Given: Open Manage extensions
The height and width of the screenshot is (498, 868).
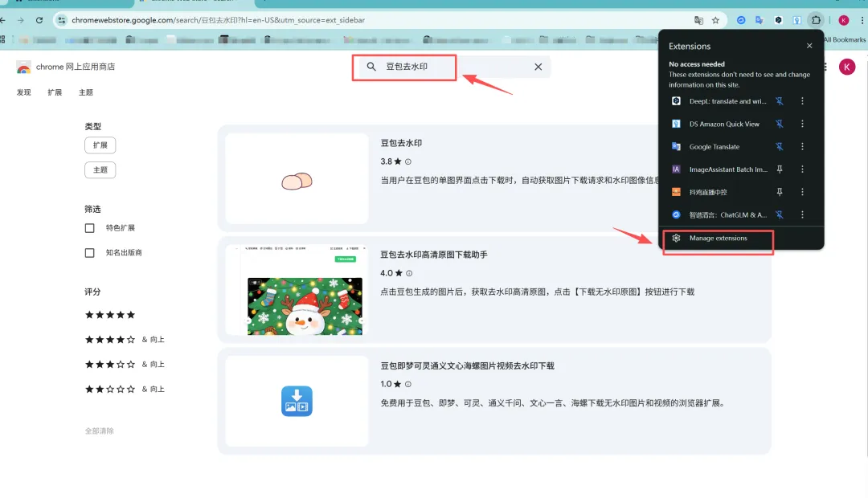Looking at the screenshot, I should (718, 238).
